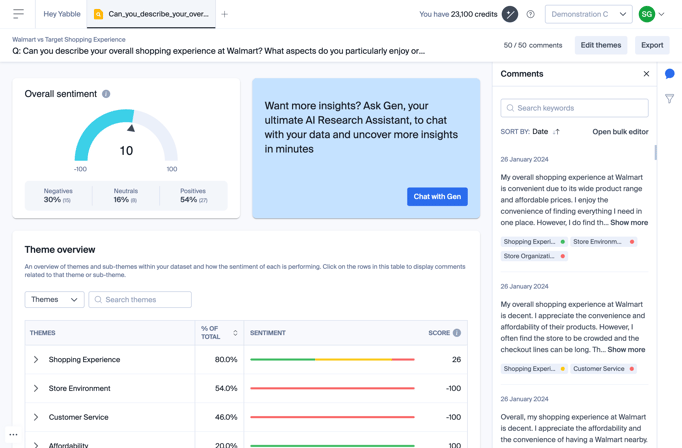This screenshot has width=682, height=448.
Task: Open the filter funnel icon
Action: coord(669,99)
